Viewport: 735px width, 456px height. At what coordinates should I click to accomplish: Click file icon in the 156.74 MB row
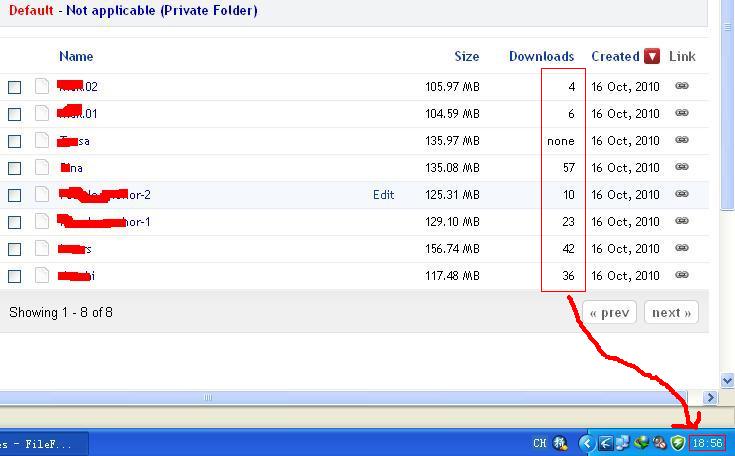coord(42,247)
